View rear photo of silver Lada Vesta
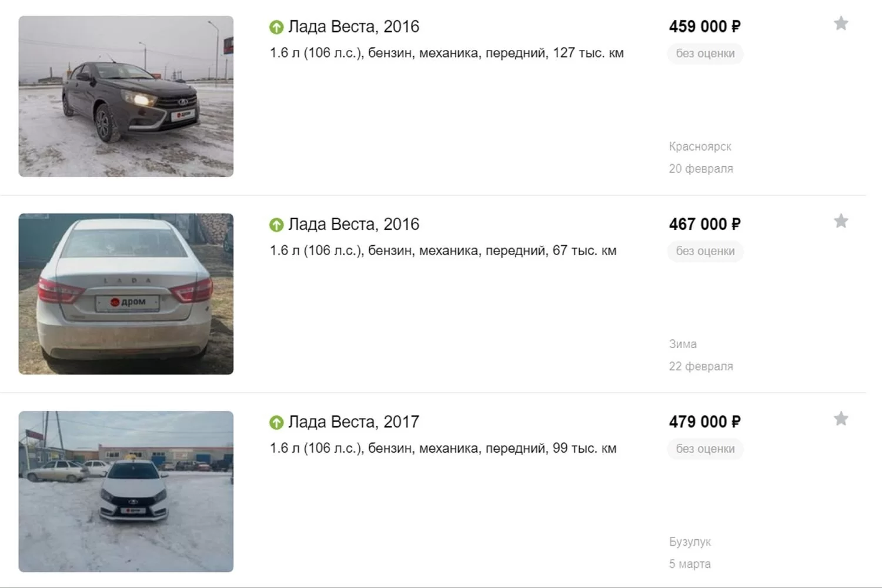This screenshot has width=882, height=588. [126, 294]
